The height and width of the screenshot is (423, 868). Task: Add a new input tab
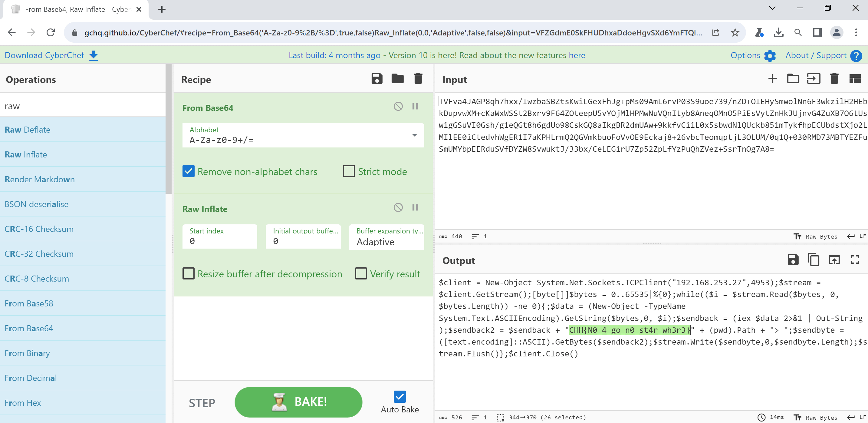[x=772, y=79]
